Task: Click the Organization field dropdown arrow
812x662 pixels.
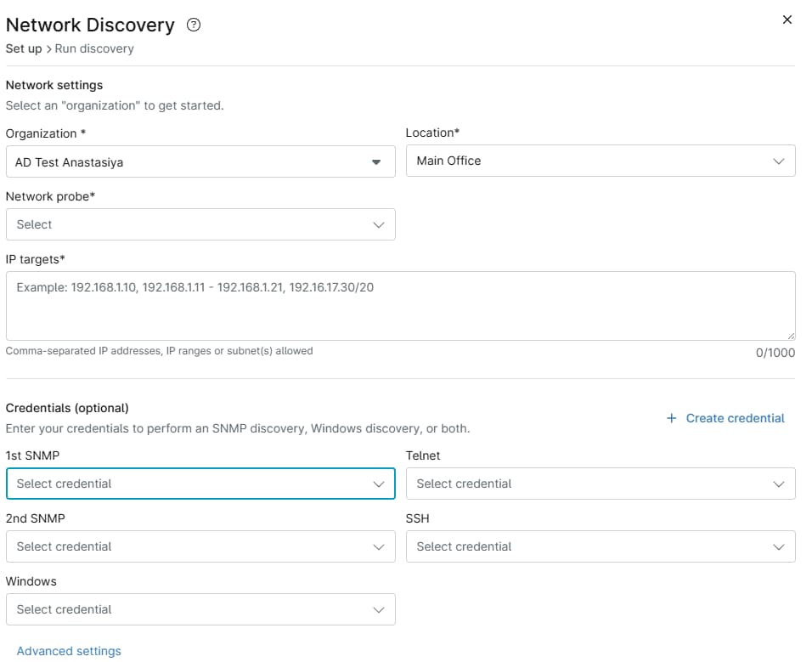Action: pyautogui.click(x=377, y=161)
